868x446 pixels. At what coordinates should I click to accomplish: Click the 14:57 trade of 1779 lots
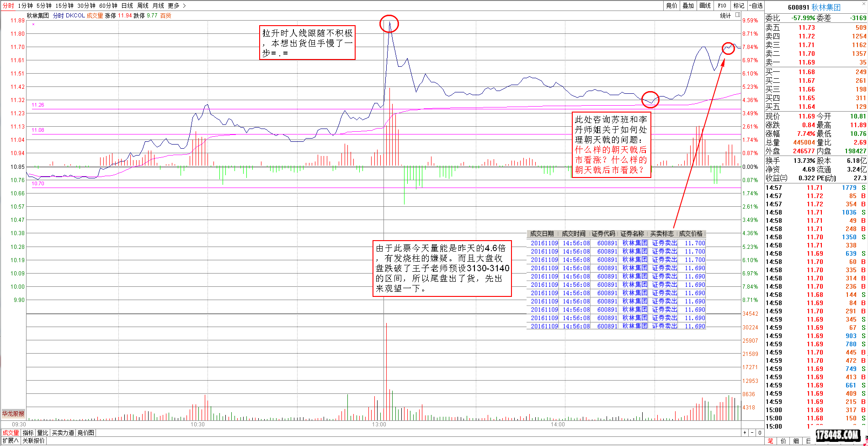816,188
